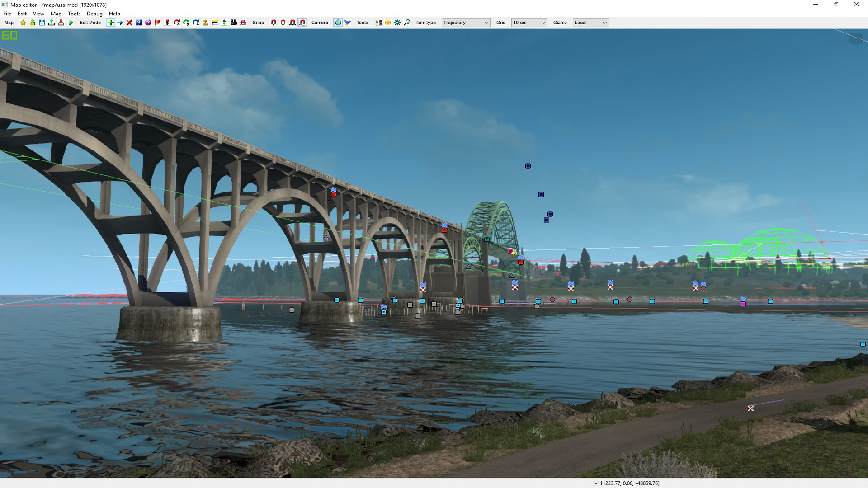Open the Gizmo Local dropdown

click(590, 23)
